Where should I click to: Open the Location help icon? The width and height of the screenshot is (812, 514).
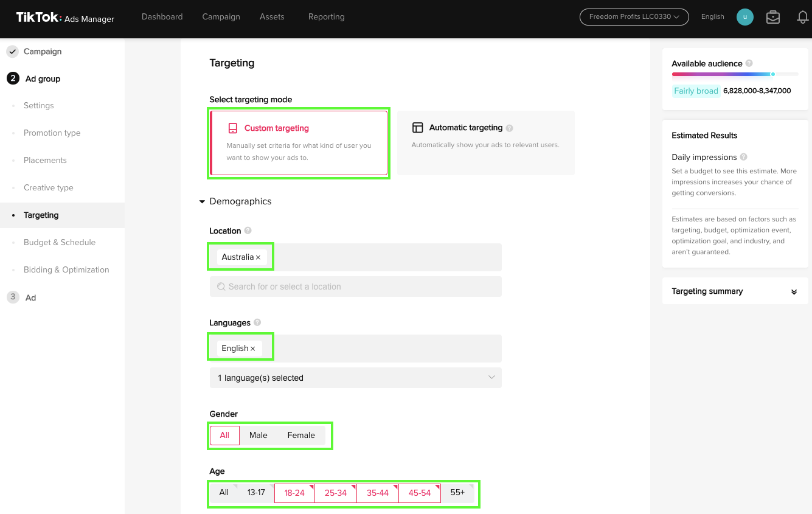(x=248, y=231)
